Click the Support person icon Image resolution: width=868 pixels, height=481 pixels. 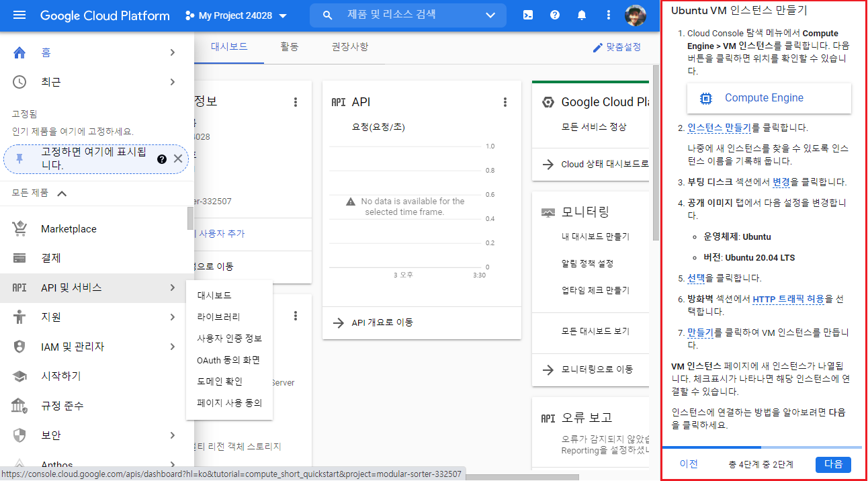19,317
